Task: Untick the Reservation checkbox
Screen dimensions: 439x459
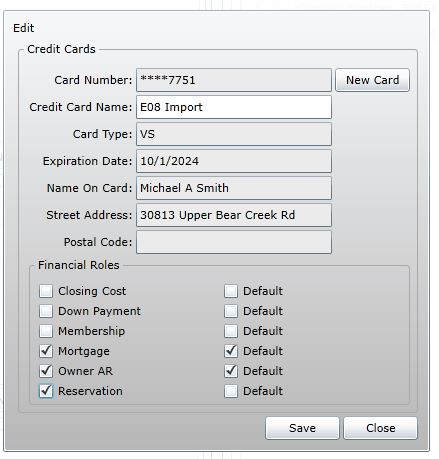Action: (46, 391)
